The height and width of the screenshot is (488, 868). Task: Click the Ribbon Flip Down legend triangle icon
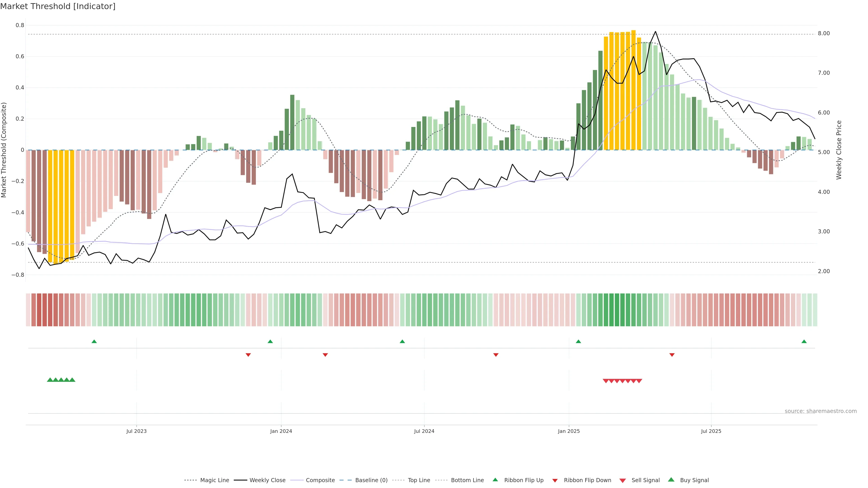555,481
